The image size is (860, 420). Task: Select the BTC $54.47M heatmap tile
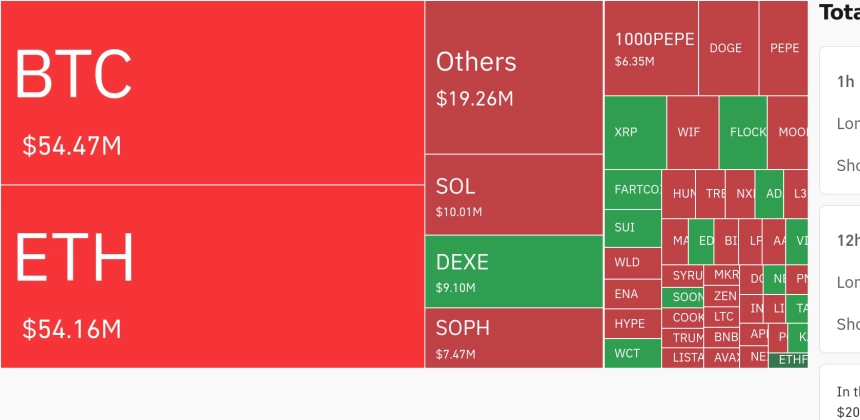click(x=212, y=92)
